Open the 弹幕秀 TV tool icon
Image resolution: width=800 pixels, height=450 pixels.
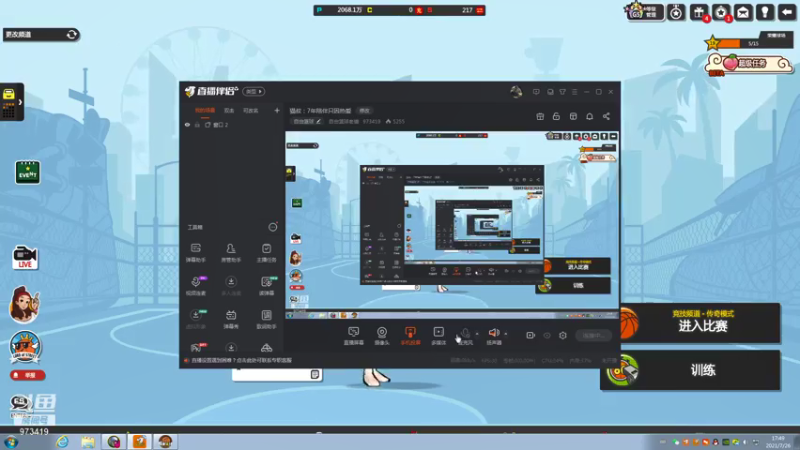231,319
